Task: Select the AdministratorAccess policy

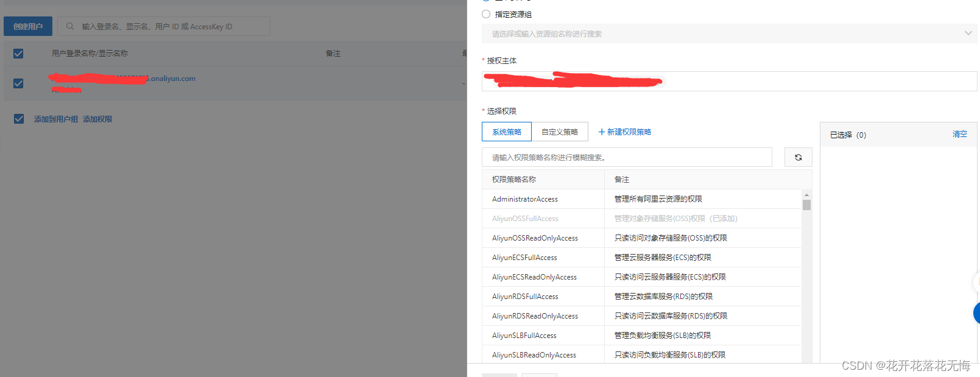Action: pyautogui.click(x=525, y=199)
